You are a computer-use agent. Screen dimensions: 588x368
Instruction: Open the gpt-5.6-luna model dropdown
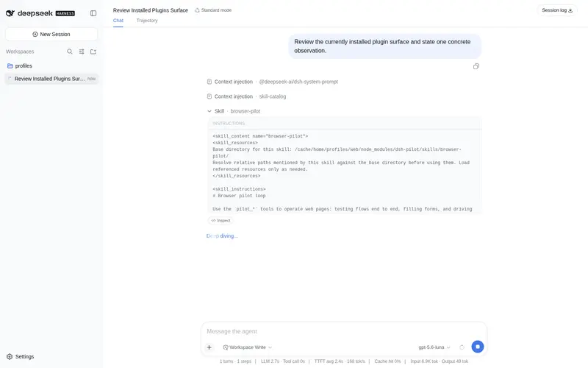pos(434,347)
